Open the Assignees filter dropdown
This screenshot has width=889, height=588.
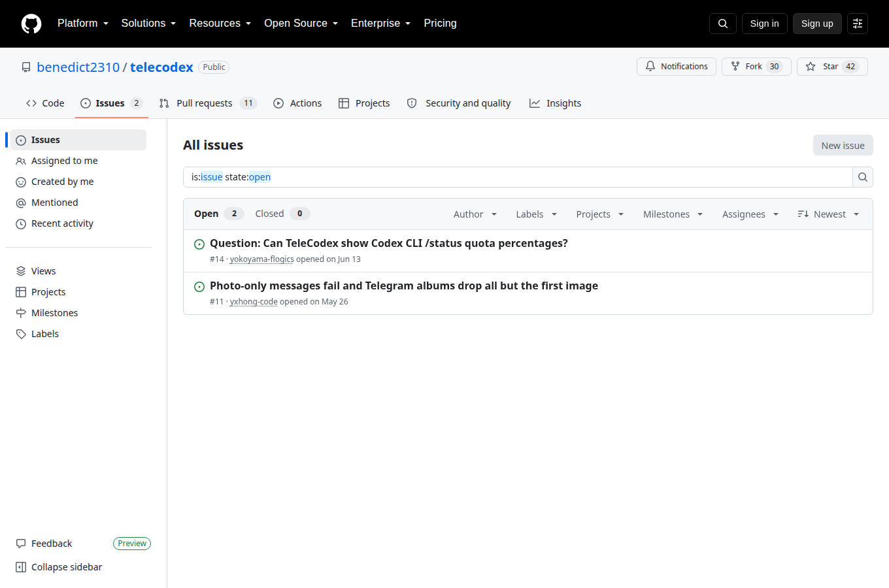click(750, 214)
